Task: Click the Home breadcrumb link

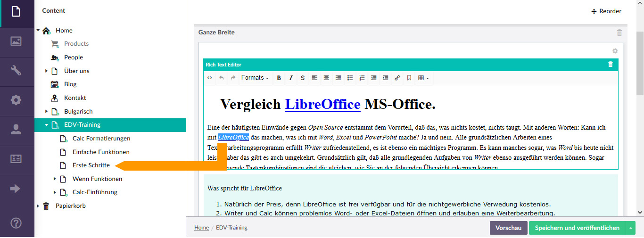Action: click(201, 228)
